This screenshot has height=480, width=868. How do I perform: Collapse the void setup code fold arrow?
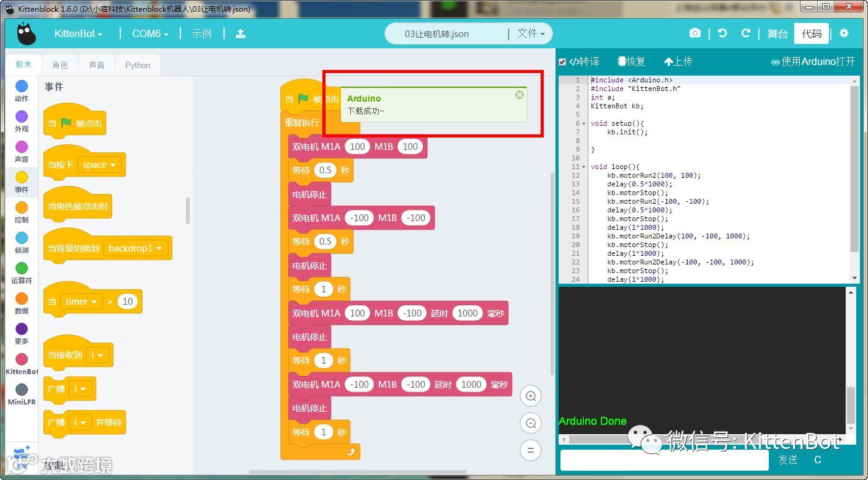click(585, 123)
